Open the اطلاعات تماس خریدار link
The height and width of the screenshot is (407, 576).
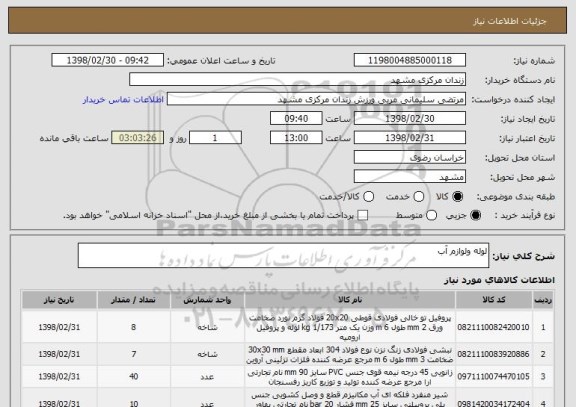pyautogui.click(x=123, y=100)
